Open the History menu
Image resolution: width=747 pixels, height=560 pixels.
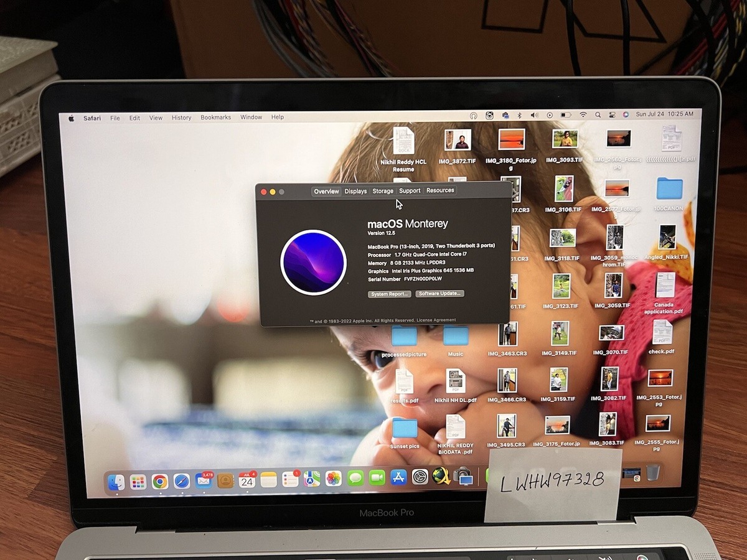point(181,118)
